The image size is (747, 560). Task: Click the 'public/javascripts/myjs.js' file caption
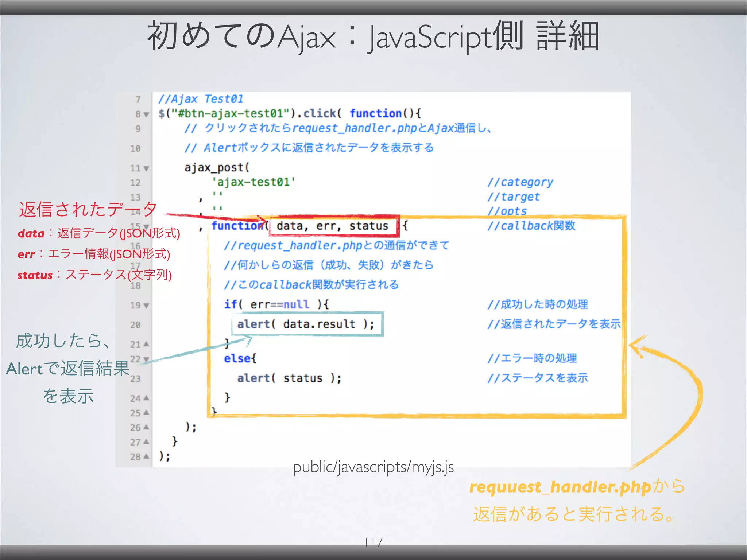coord(373,467)
